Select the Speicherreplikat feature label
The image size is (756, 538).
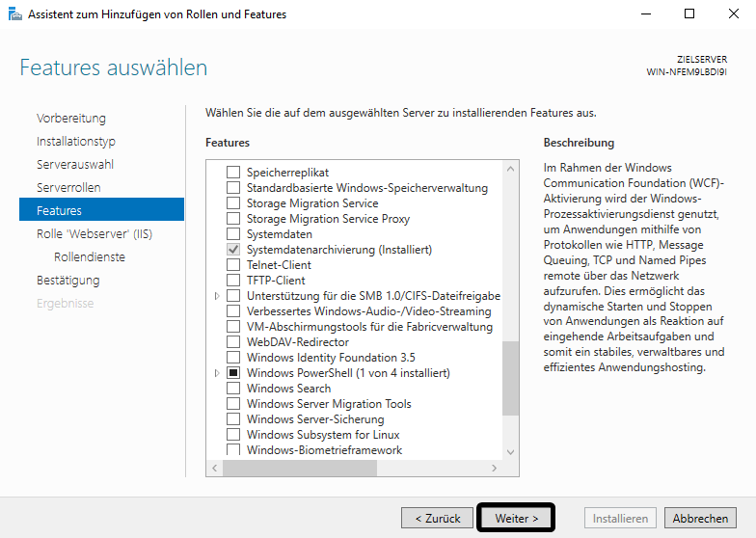click(x=287, y=172)
